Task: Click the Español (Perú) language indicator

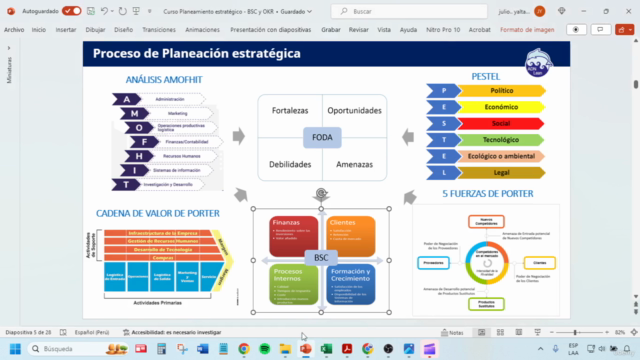Action: tap(92, 332)
